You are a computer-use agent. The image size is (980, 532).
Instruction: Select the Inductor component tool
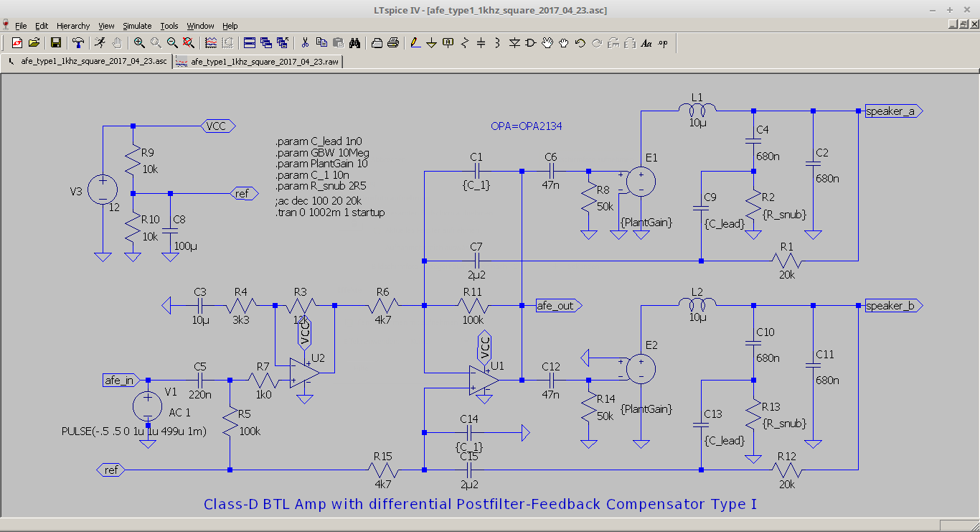pos(497,43)
